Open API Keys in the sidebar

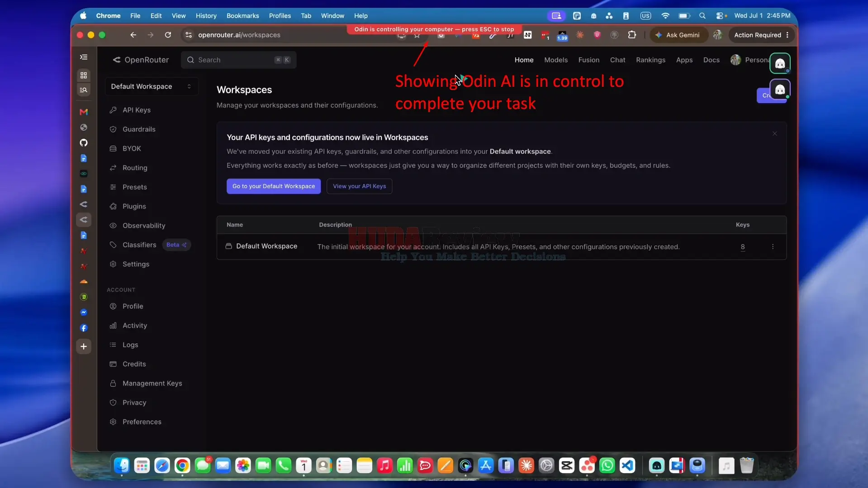[136, 110]
